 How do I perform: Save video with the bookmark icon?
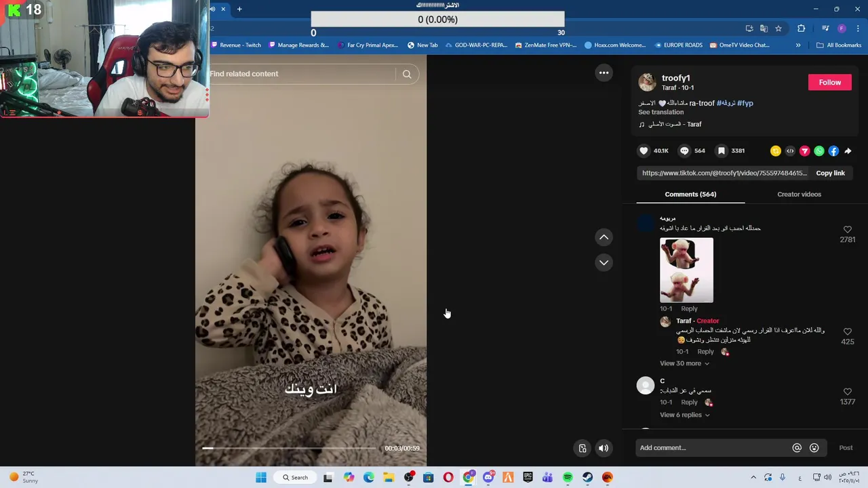(x=722, y=151)
